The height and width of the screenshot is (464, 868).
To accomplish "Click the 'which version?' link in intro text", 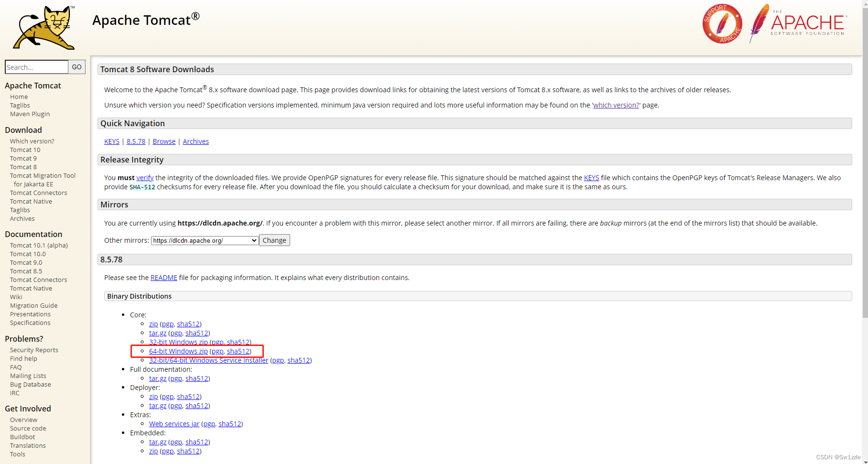I will click(616, 105).
